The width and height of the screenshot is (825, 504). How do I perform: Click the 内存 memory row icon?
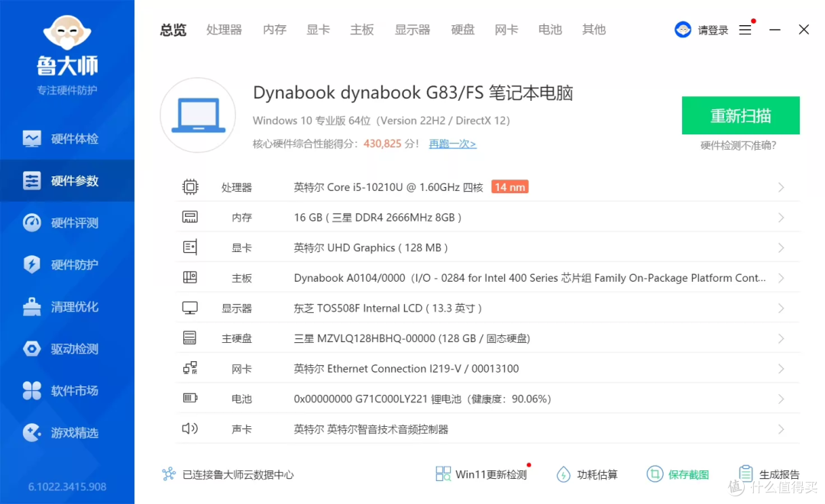190,217
